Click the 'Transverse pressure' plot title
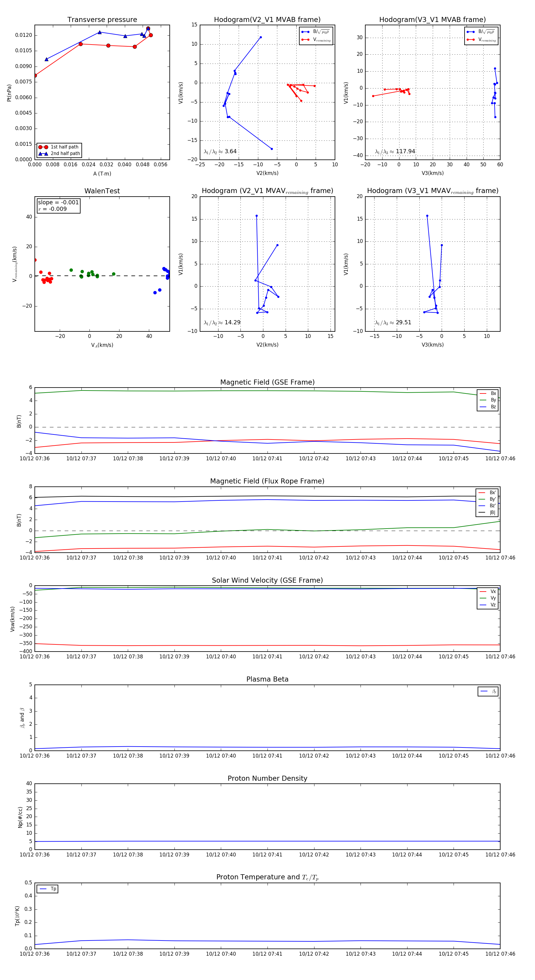Viewport: 535px width, 980px height. pyautogui.click(x=102, y=20)
